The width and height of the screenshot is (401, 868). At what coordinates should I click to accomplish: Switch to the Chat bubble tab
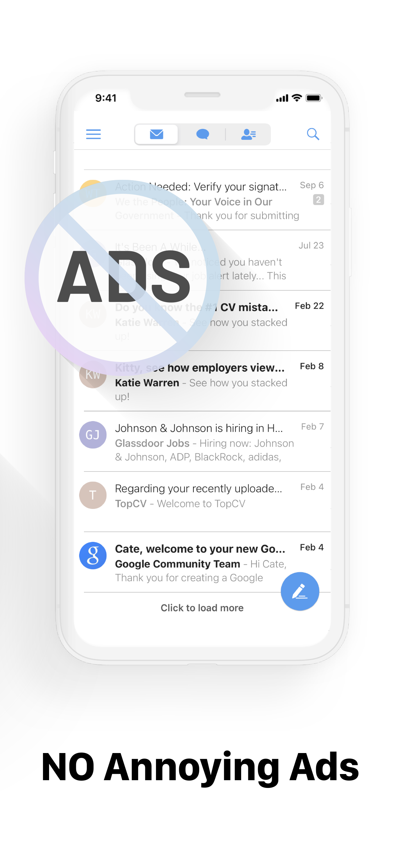click(202, 134)
